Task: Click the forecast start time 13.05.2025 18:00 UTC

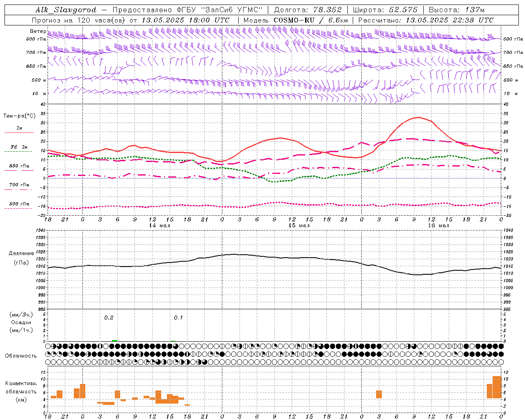Action: pyautogui.click(x=185, y=20)
